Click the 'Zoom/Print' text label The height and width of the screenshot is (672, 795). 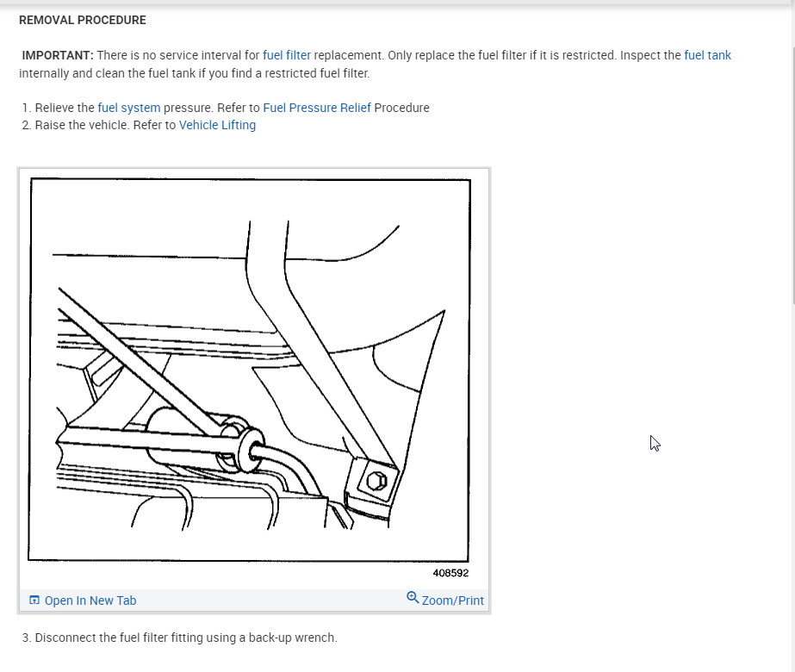453,600
